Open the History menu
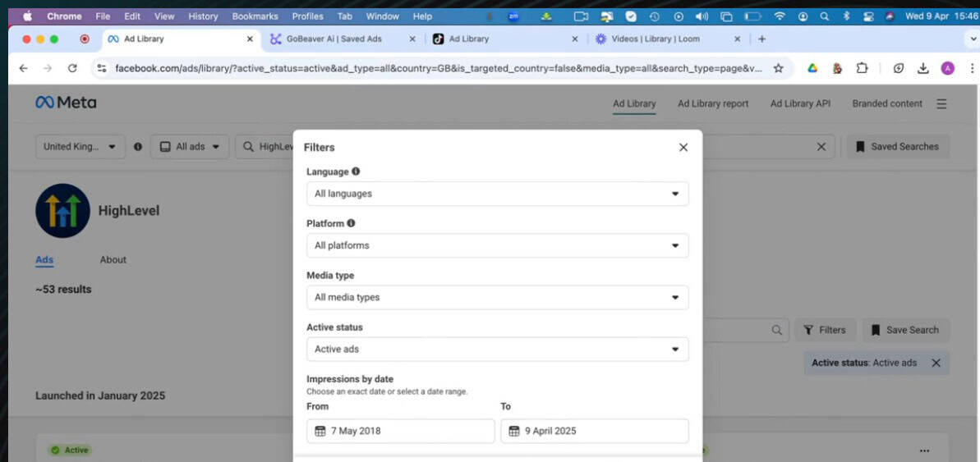Viewport: 980px width, 462px height. [203, 16]
